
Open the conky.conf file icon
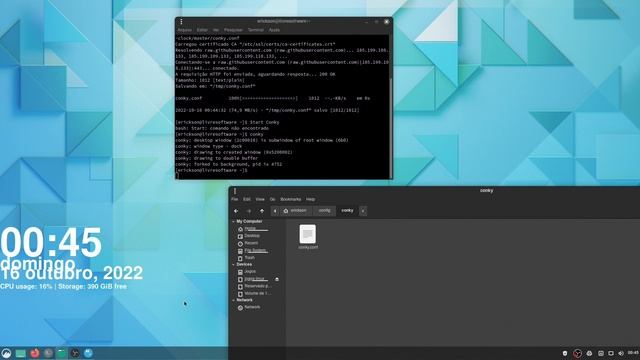click(307, 234)
